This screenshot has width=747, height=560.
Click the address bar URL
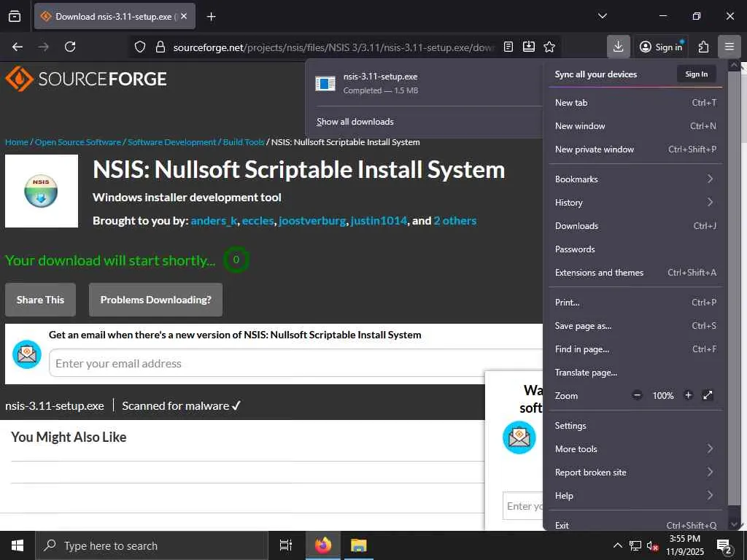[333, 47]
